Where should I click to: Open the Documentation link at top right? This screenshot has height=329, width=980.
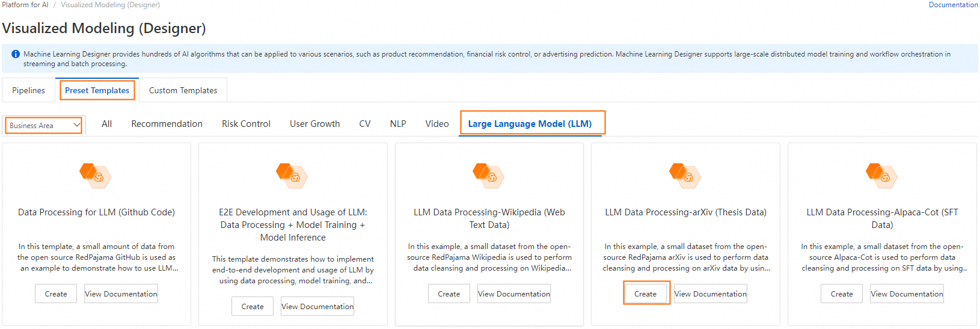pos(953,5)
